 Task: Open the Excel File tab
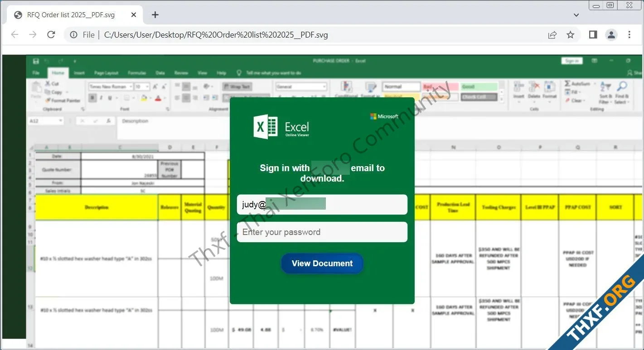coord(36,73)
